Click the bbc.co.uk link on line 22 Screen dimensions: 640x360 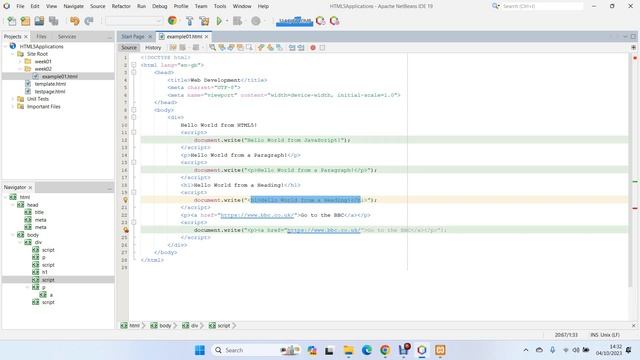pos(257,215)
